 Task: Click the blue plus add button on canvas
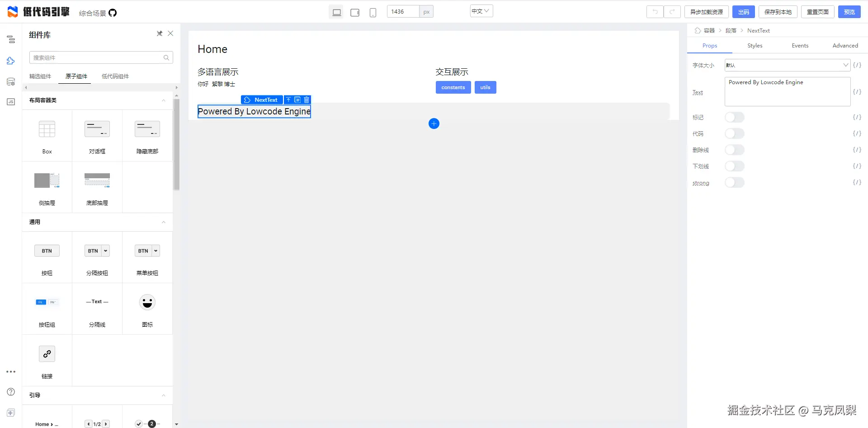[434, 124]
